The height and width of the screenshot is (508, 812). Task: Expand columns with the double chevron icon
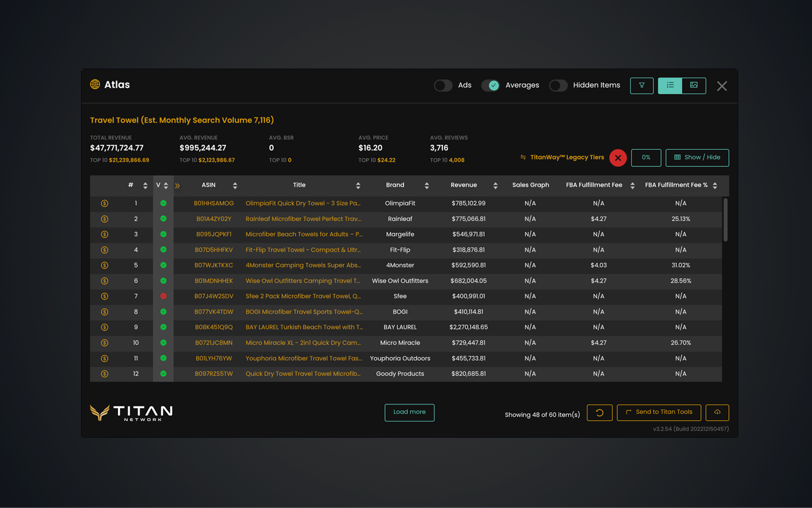pyautogui.click(x=178, y=185)
